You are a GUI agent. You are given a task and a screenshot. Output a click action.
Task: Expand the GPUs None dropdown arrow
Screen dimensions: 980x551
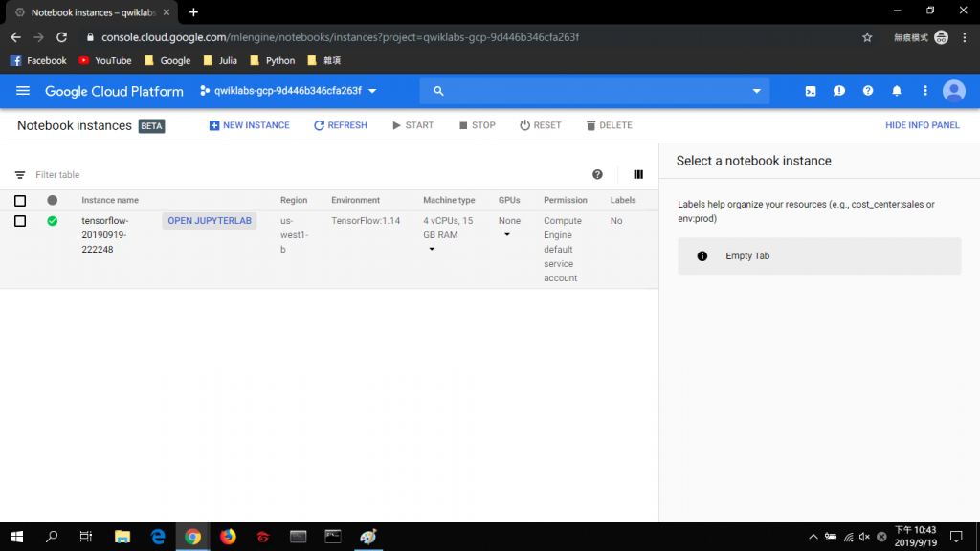point(507,235)
